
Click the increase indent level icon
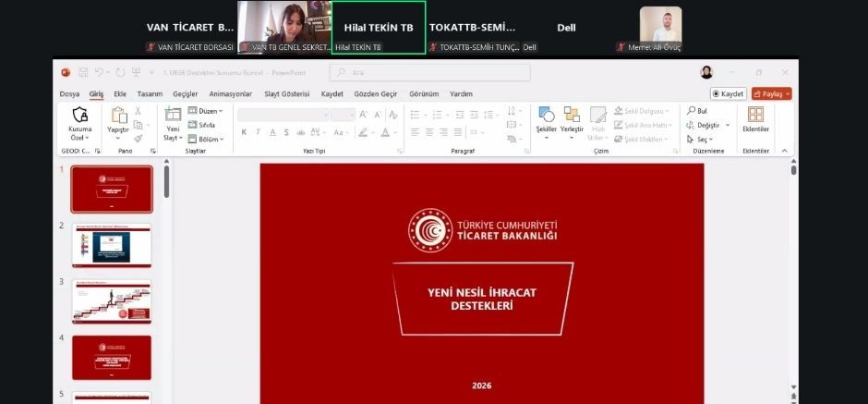[x=474, y=115]
